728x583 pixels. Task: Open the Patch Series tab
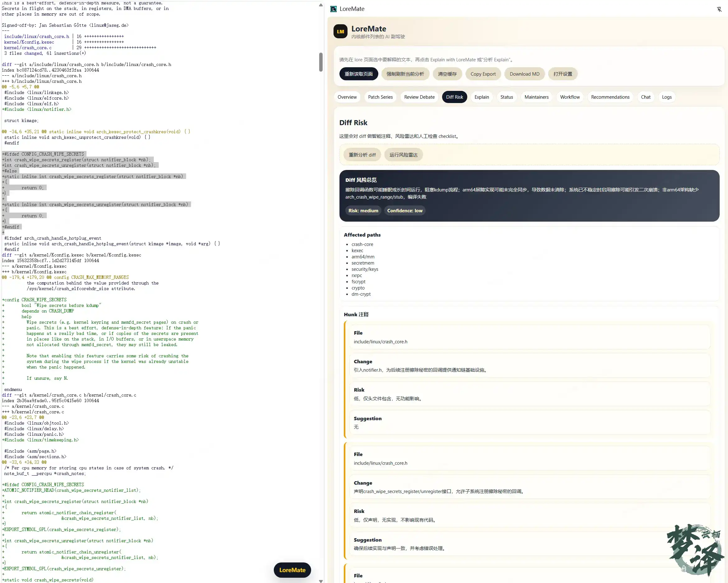[380, 97]
